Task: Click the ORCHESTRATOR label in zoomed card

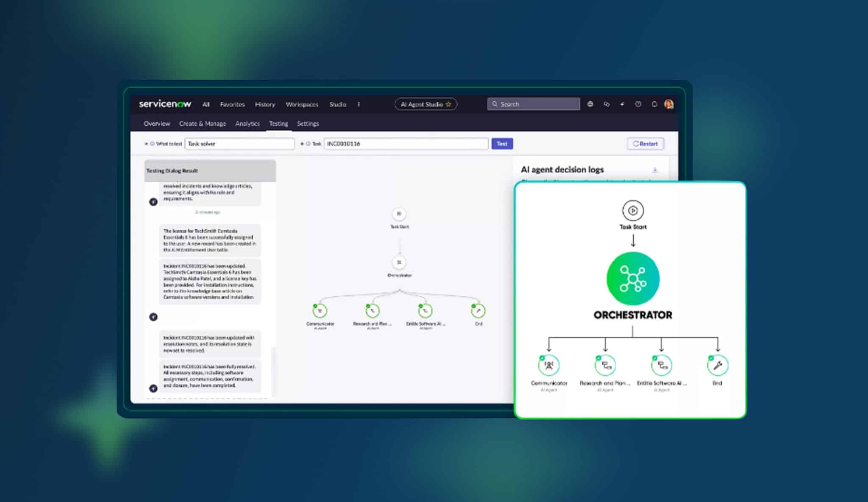Action: click(633, 315)
